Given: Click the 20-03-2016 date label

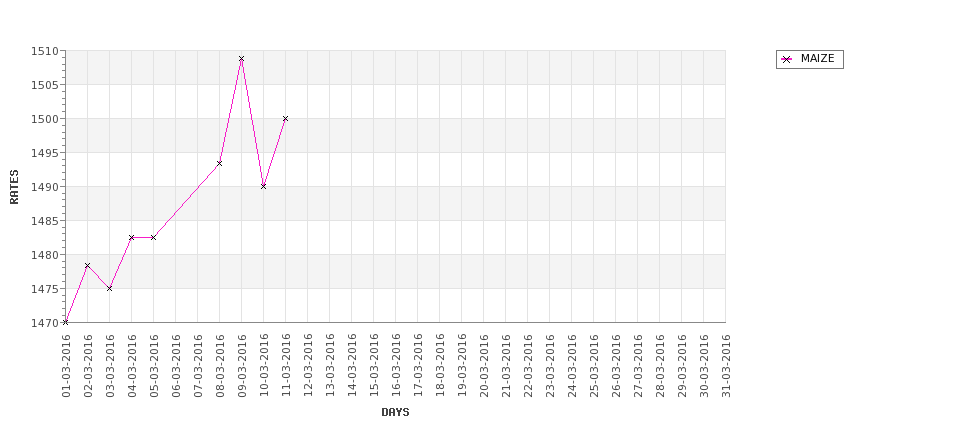Looking at the screenshot, I should click(x=484, y=366).
